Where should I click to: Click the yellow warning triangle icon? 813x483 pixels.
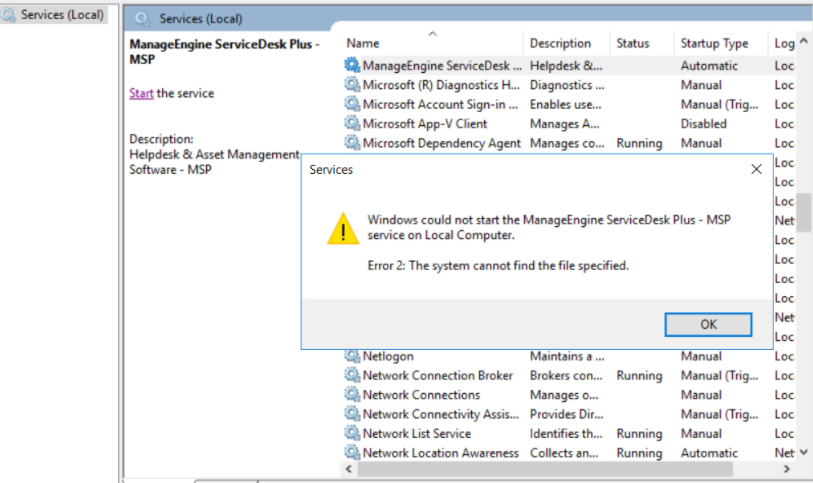tap(343, 229)
